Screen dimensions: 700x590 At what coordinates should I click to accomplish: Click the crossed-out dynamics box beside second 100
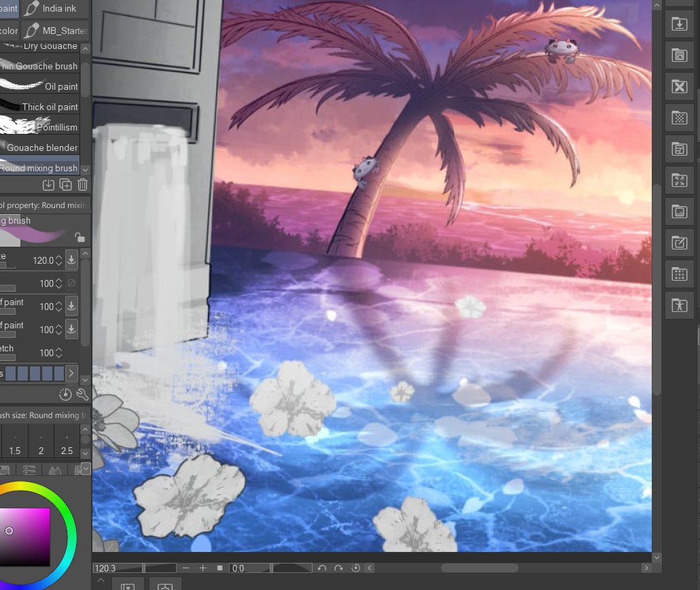[x=71, y=283]
